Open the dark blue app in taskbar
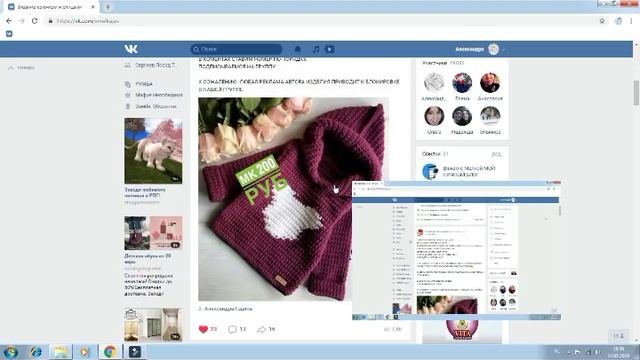The width and height of the screenshot is (640, 360). [x=135, y=351]
